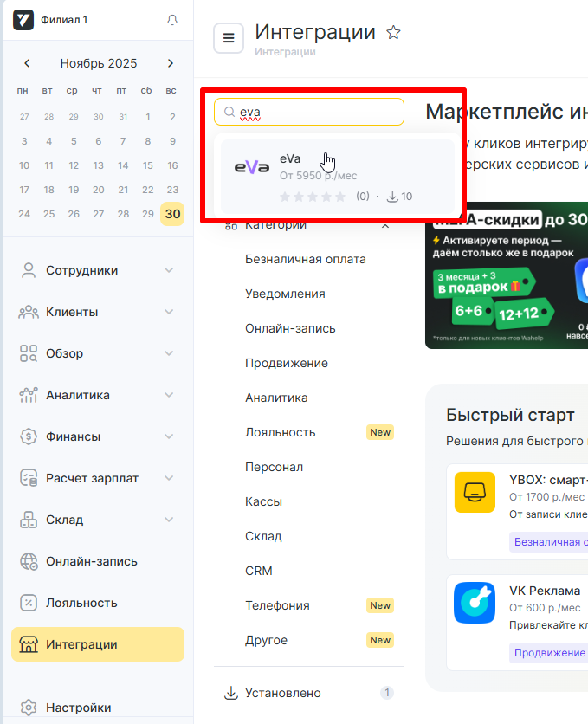Open the Онлайн-запись sidebar item

pyautogui.click(x=91, y=561)
